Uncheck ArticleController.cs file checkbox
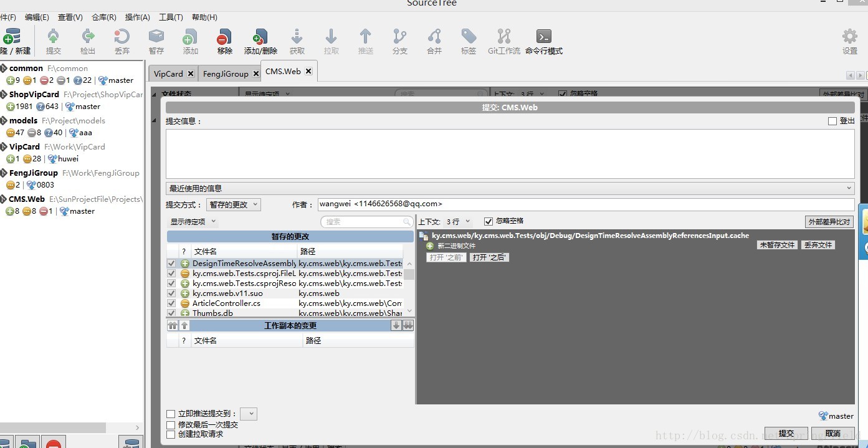The image size is (868, 448). tap(171, 303)
